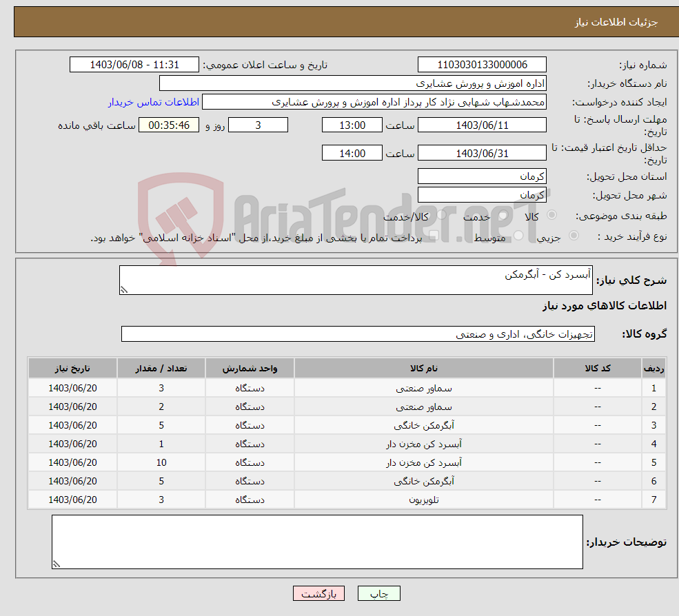This screenshot has height=616, width=679.
Task: Click آبگرمکن خانگی in row 3
Action: 423,426
